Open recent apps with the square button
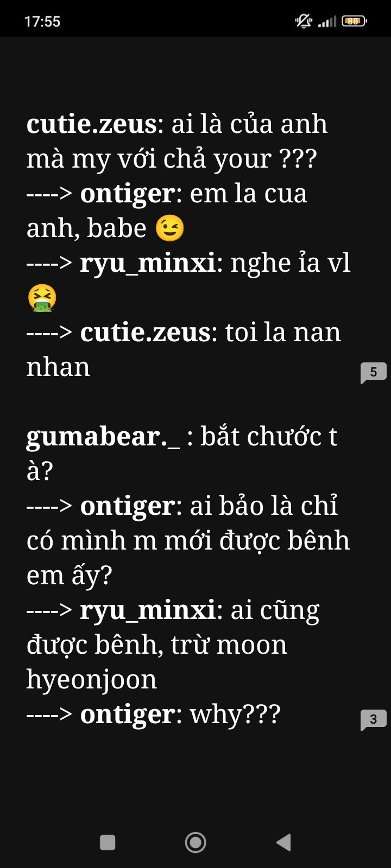Screen dimensions: 391x868 108,842
